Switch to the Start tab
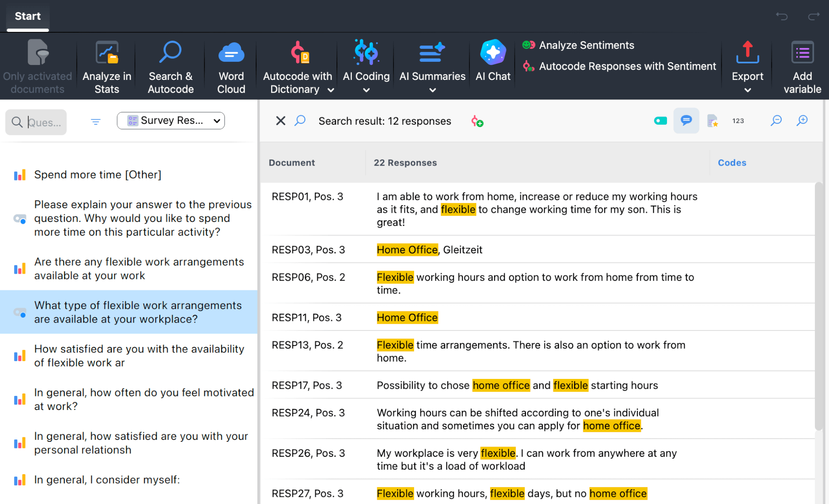Screen dimensions: 829x504 (28, 16)
